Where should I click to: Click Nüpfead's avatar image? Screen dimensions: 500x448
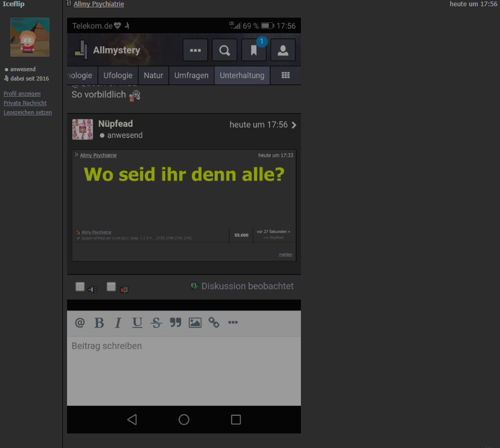83,129
